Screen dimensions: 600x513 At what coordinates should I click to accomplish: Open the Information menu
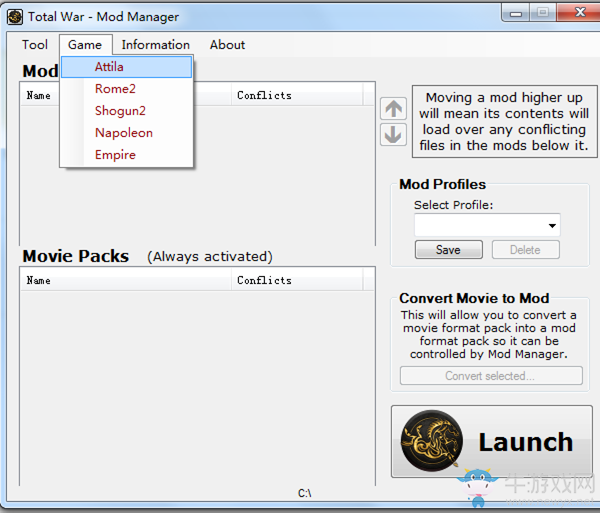[155, 45]
